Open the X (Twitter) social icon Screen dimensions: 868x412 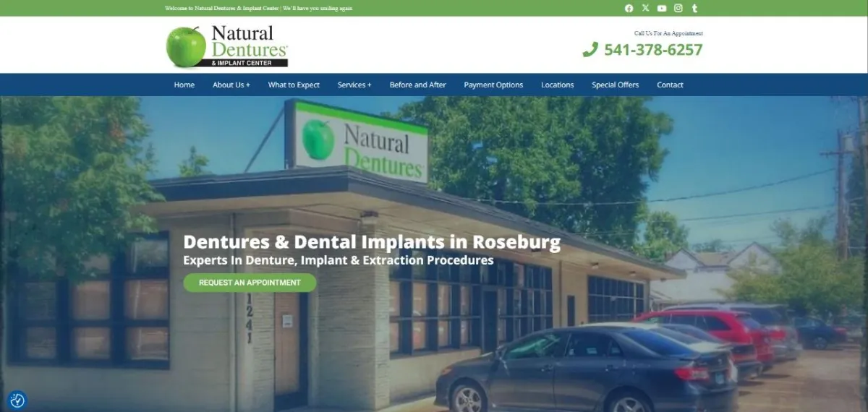[x=645, y=9]
